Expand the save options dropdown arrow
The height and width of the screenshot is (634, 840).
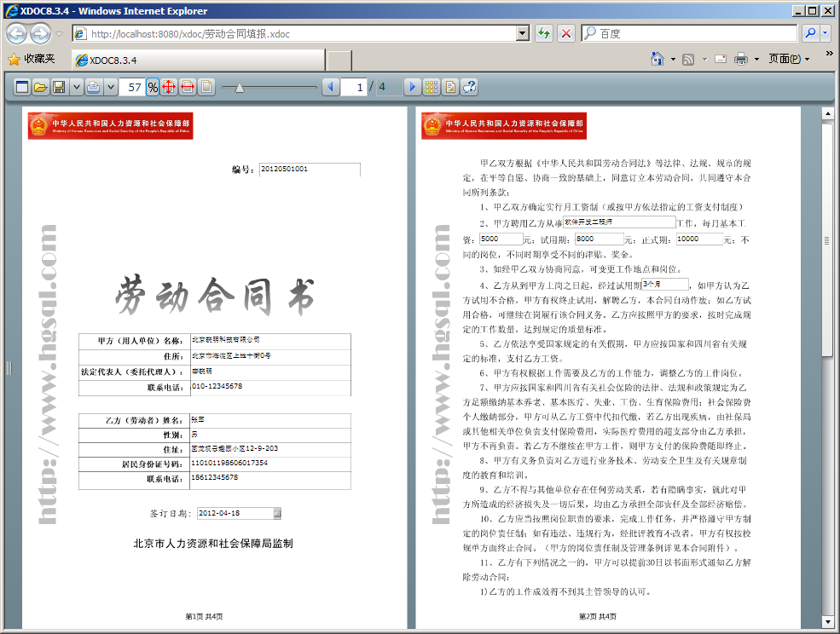coord(76,87)
